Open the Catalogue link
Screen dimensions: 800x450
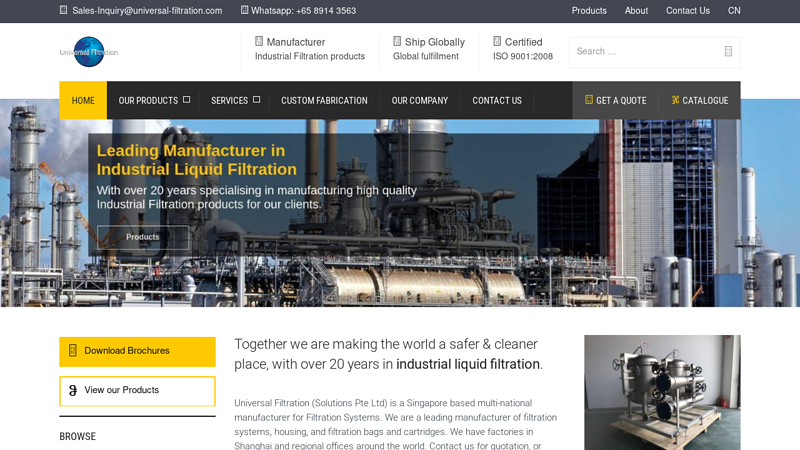tap(699, 101)
